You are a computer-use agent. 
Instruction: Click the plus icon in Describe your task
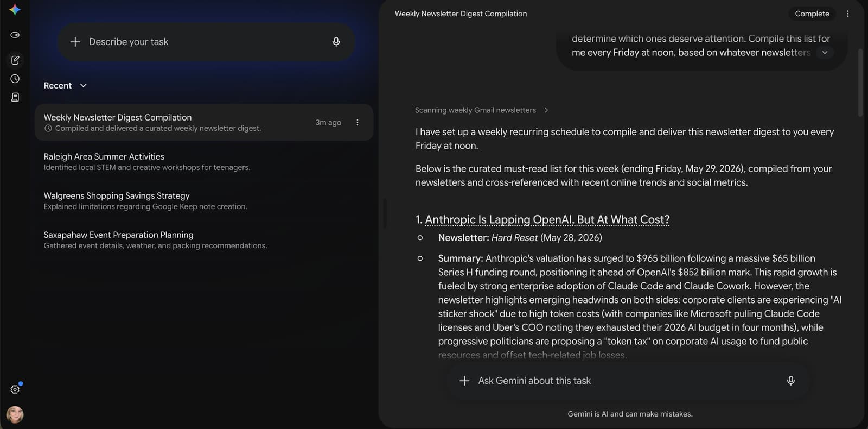pos(75,42)
